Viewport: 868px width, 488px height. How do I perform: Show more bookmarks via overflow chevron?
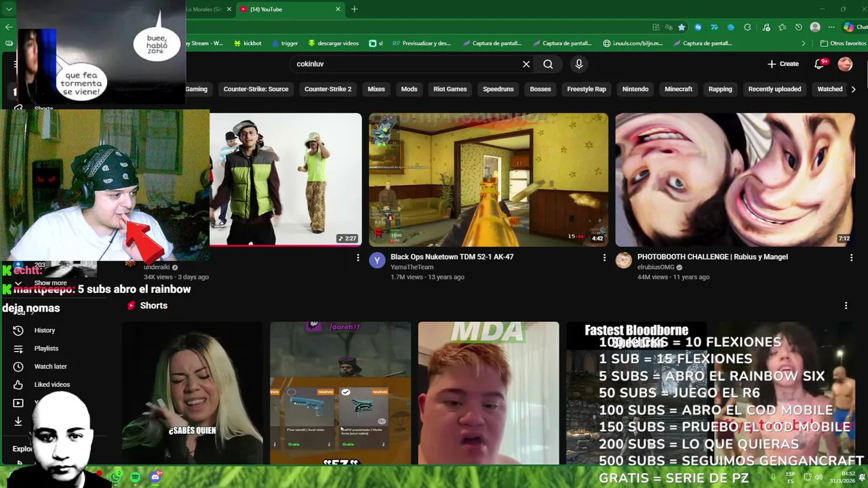tap(804, 43)
